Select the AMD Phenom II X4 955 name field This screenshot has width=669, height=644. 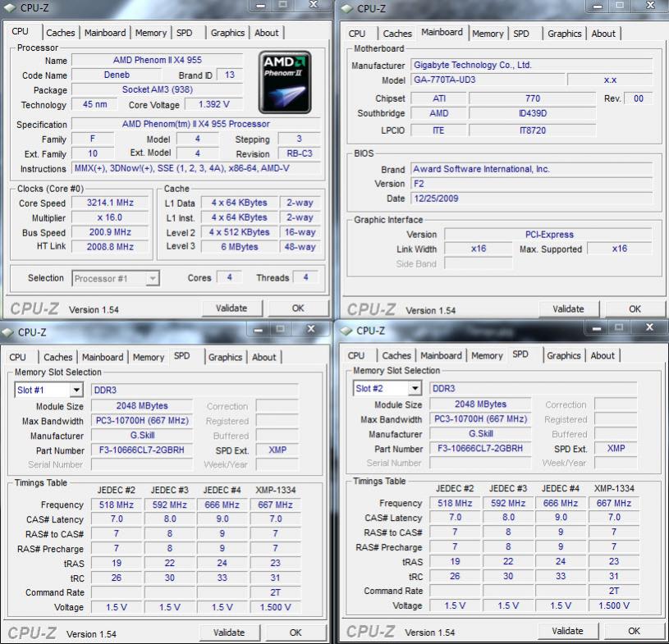[158, 60]
